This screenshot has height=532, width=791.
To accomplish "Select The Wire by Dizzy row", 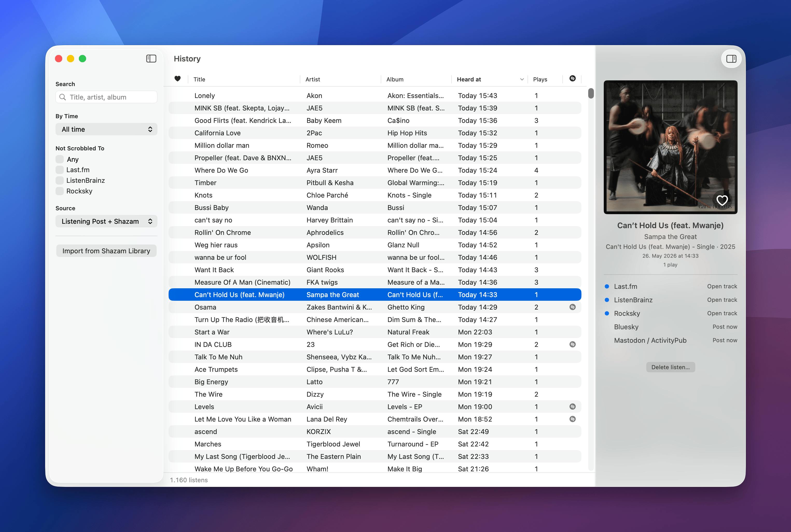I will coord(375,394).
